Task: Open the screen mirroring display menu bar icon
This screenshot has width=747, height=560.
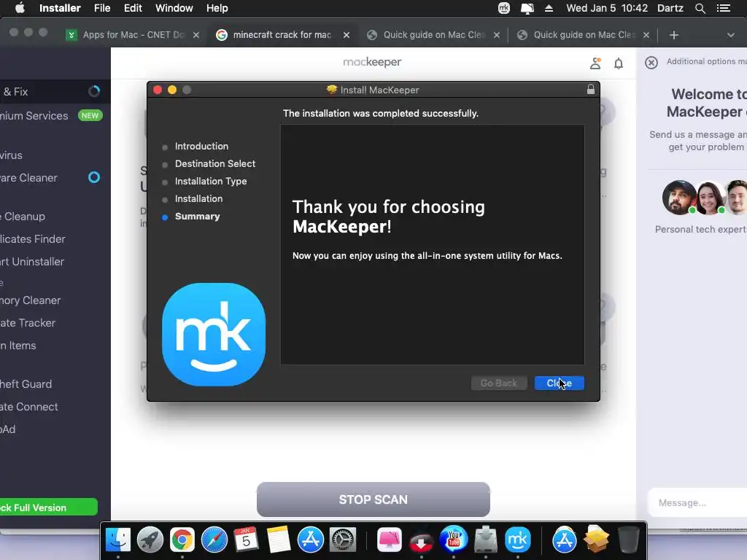Action: [x=527, y=8]
